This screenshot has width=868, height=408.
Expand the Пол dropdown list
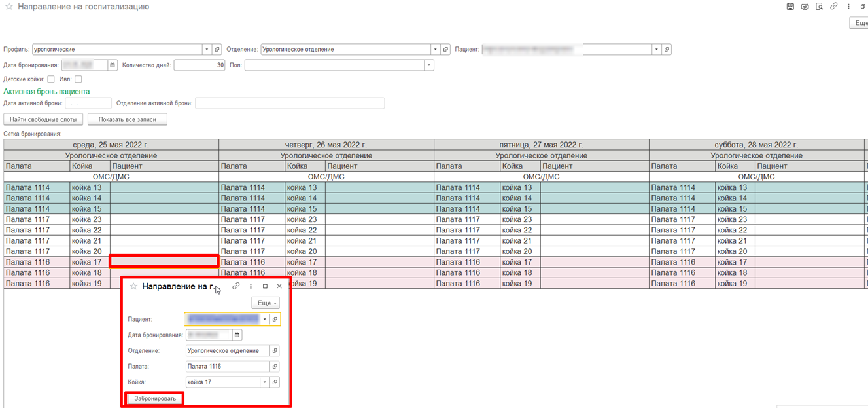(x=428, y=65)
